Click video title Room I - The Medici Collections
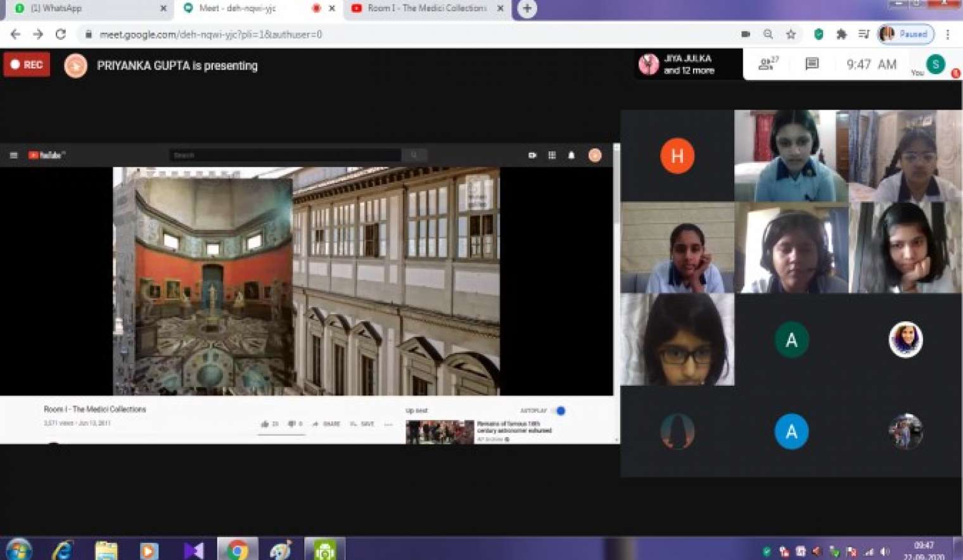The image size is (963, 560). (x=94, y=409)
